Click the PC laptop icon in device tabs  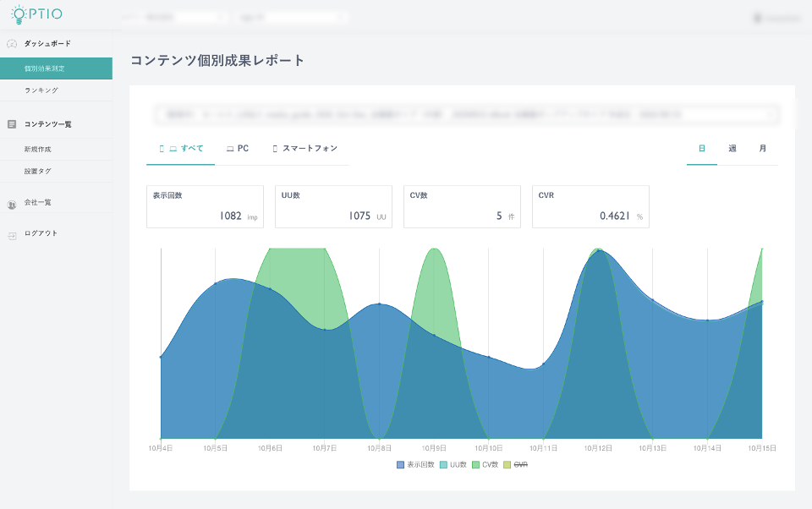(230, 149)
